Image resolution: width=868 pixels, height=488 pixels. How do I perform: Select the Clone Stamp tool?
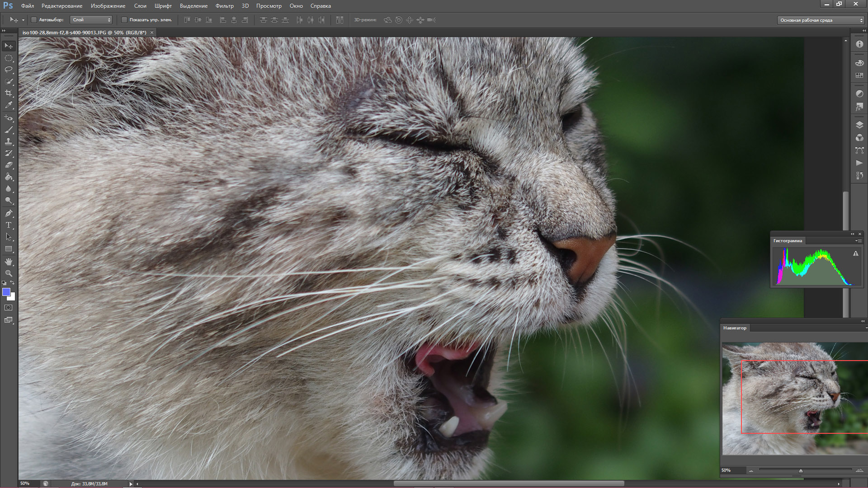click(9, 141)
